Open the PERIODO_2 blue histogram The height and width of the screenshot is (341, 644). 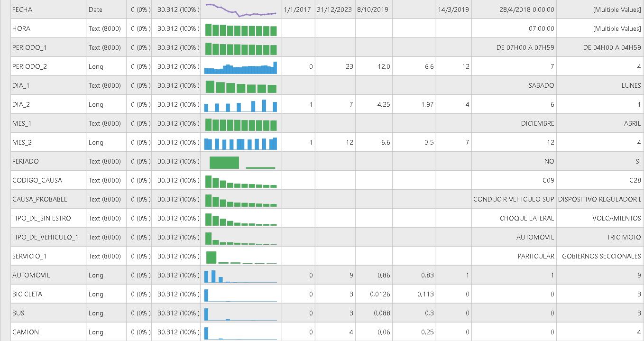point(241,67)
